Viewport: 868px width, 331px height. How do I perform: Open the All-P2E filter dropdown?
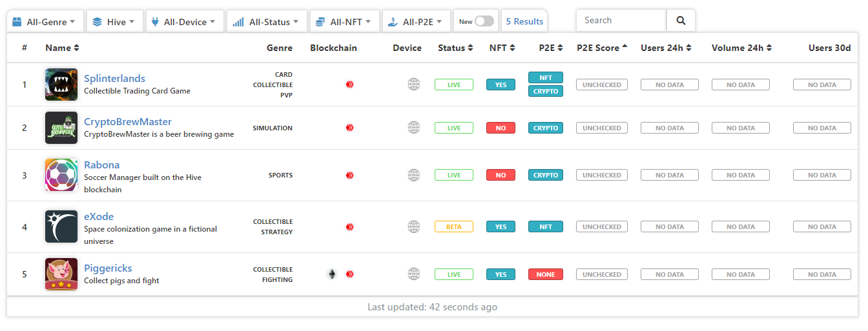click(416, 21)
